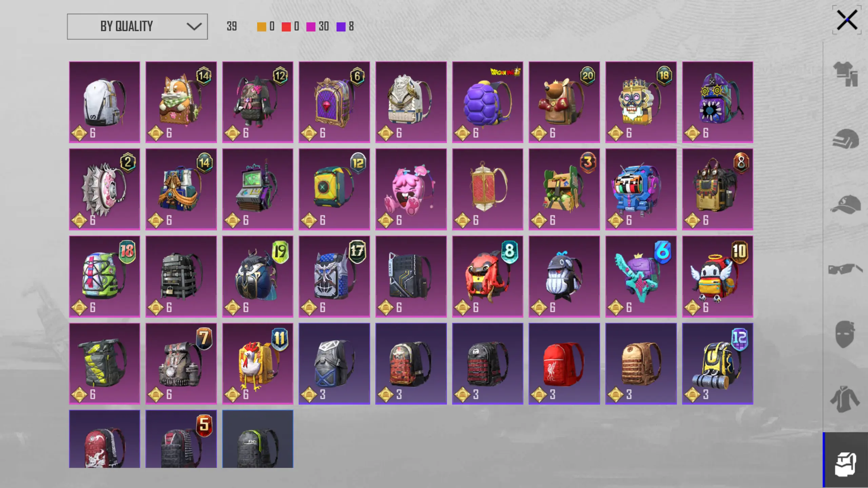
Task: Select the corgi dog backpack thumbnail
Action: pos(181,102)
